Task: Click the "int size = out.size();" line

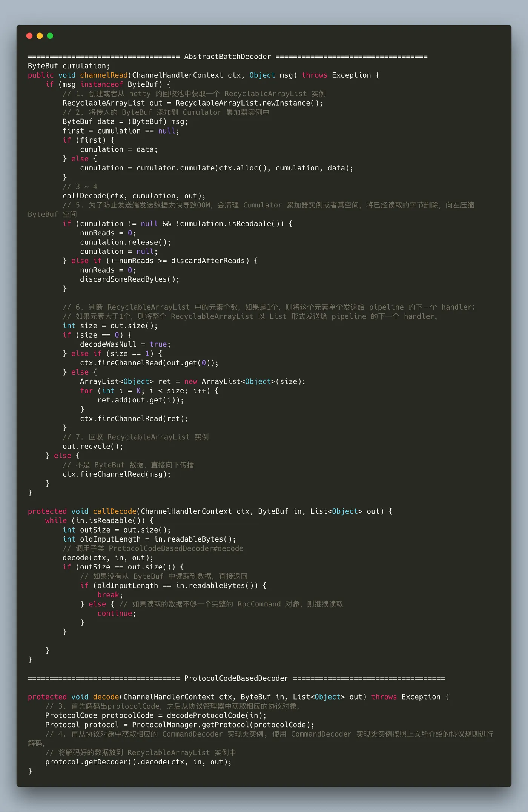Action: pyautogui.click(x=110, y=325)
